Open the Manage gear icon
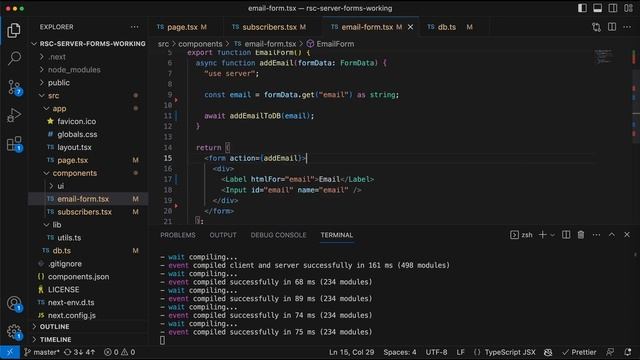640x360 pixels. click(14, 332)
